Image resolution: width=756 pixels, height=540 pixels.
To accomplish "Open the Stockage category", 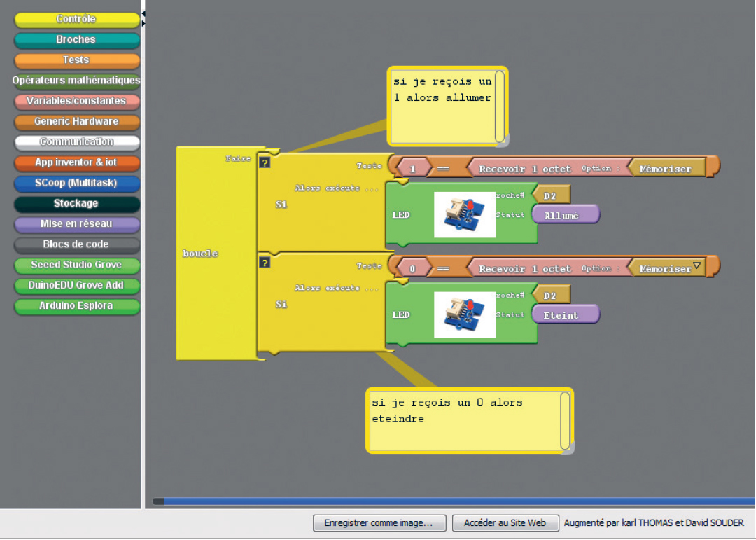I will [x=77, y=204].
